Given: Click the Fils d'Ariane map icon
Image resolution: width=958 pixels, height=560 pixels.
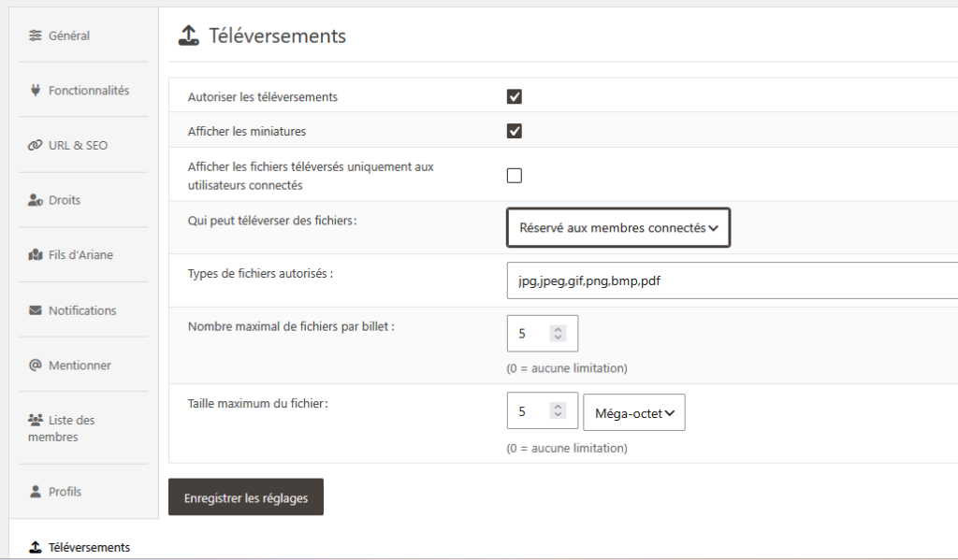Looking at the screenshot, I should click(x=36, y=255).
